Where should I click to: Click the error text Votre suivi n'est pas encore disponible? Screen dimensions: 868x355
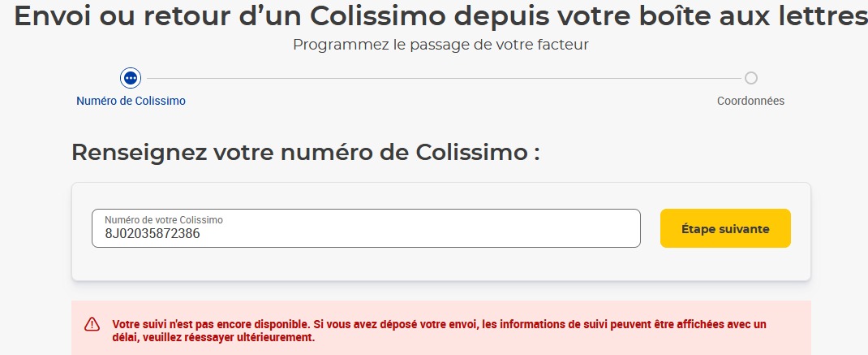pyautogui.click(x=212, y=324)
